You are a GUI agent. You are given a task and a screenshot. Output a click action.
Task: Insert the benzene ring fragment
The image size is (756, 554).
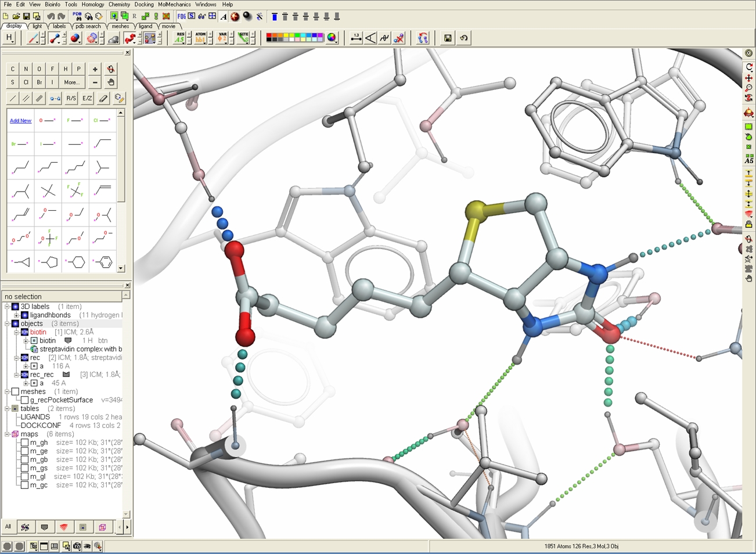103,262
